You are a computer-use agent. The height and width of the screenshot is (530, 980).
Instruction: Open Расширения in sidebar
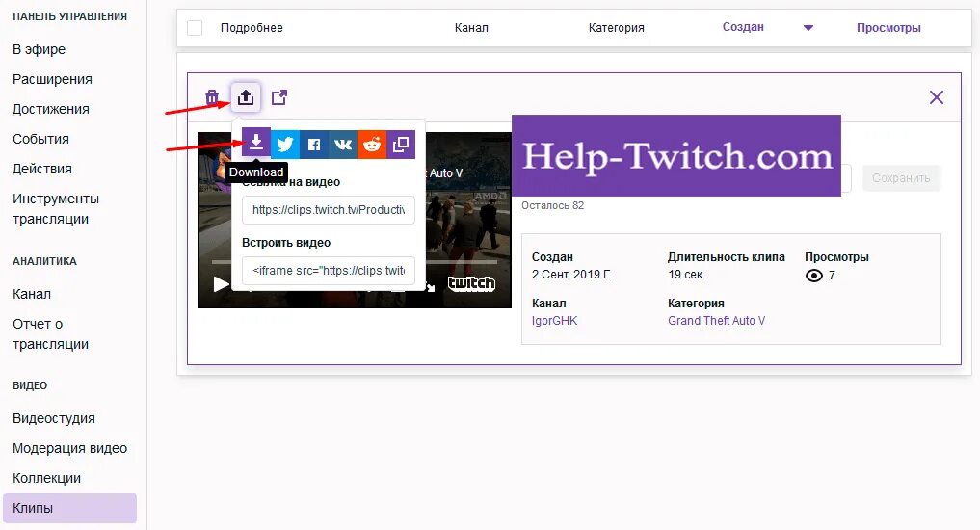(x=52, y=79)
